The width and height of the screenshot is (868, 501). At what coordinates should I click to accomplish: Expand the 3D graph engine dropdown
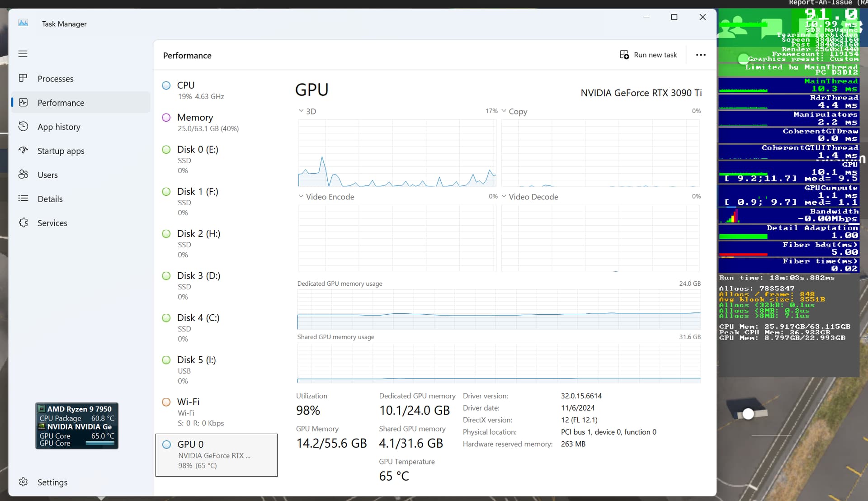(x=301, y=111)
